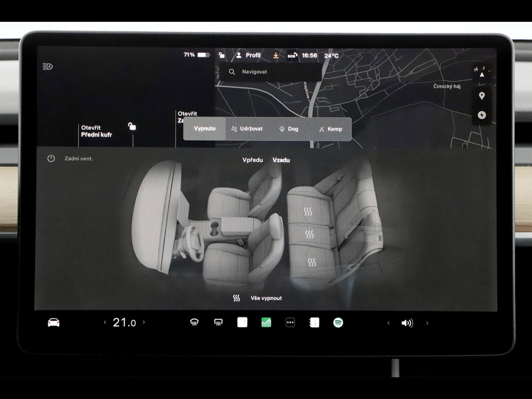Open the white calendar app icon
This screenshot has height=399, width=532.
pos(242,322)
